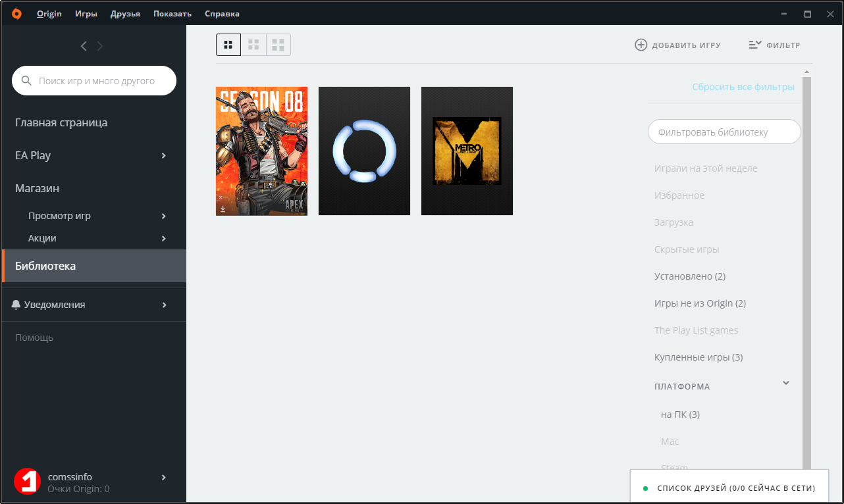Filter by на ПК (3) platform

[680, 415]
